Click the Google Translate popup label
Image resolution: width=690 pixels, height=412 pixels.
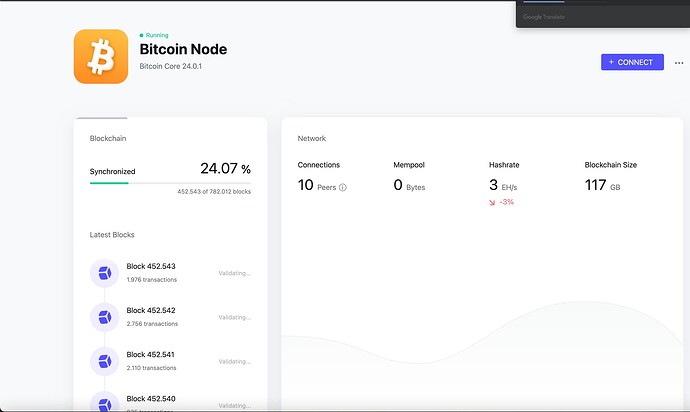tap(543, 17)
